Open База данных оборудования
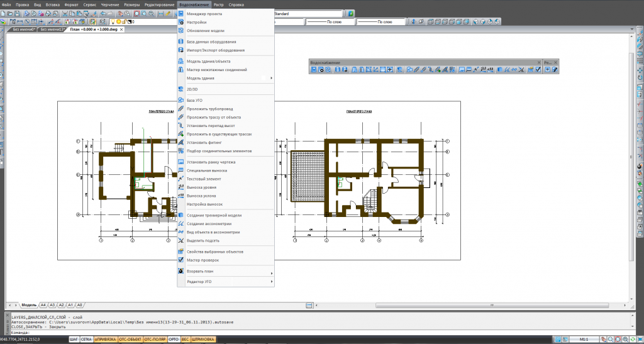The image size is (644, 344). (x=226, y=42)
